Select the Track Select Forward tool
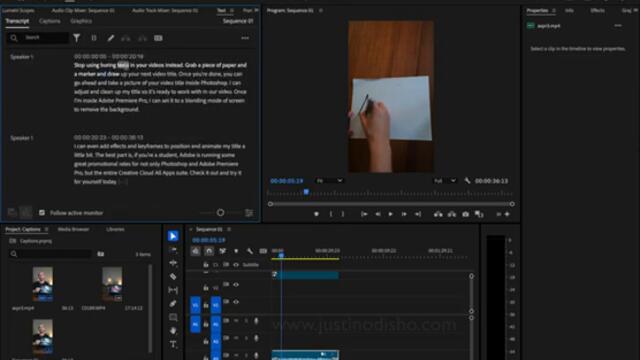 (173, 249)
